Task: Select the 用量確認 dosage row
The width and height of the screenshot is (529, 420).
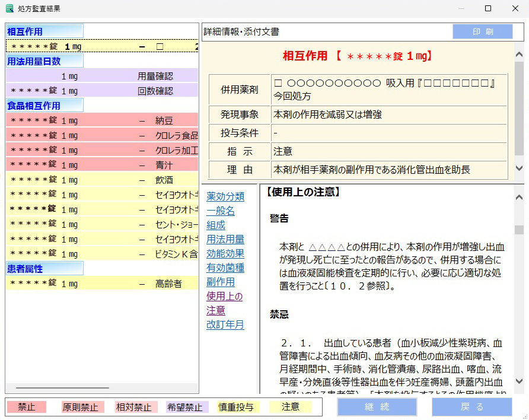Action: pyautogui.click(x=102, y=76)
